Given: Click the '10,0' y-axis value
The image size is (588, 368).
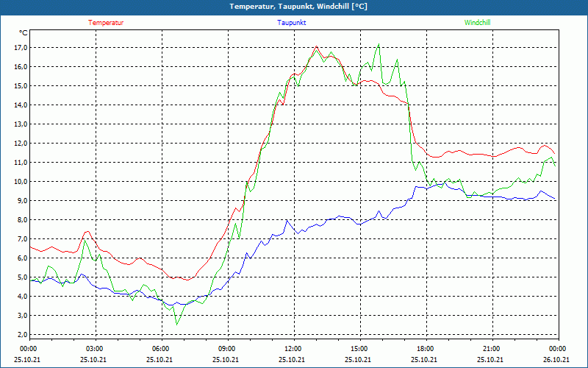Looking at the screenshot, I should click(x=21, y=182).
